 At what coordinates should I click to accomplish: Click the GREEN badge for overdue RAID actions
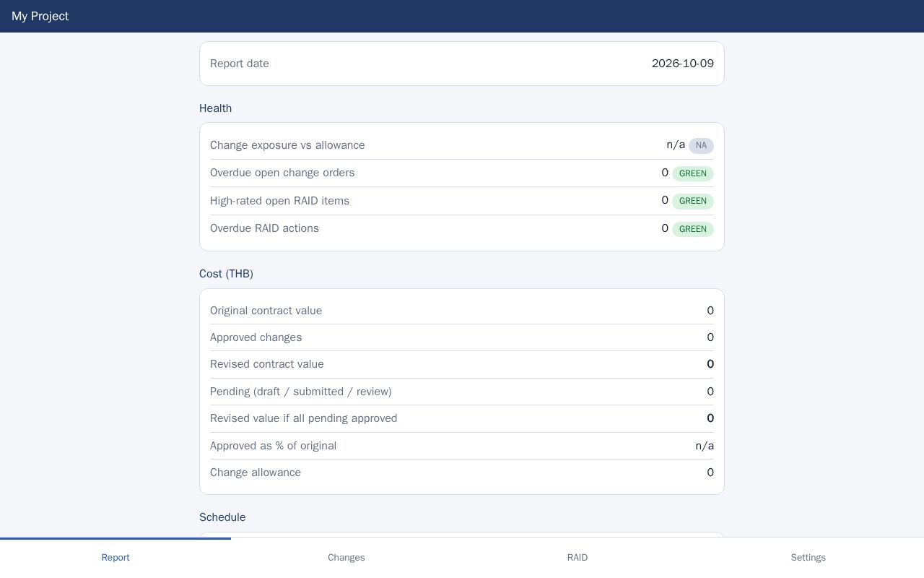pyautogui.click(x=693, y=229)
